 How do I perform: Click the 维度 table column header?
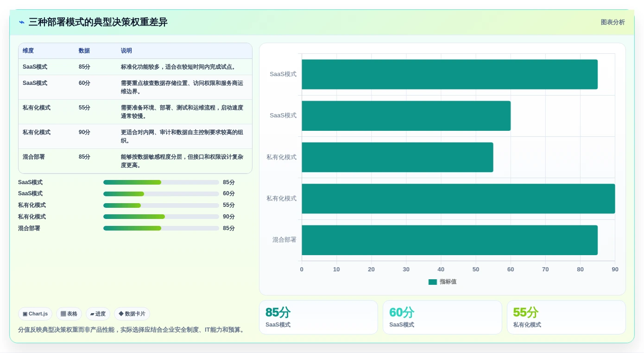(28, 51)
